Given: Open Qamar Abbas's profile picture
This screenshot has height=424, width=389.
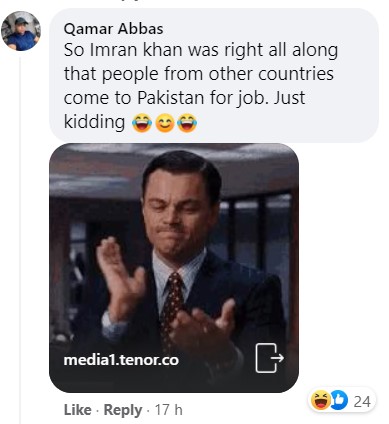Looking at the screenshot, I should [21, 31].
